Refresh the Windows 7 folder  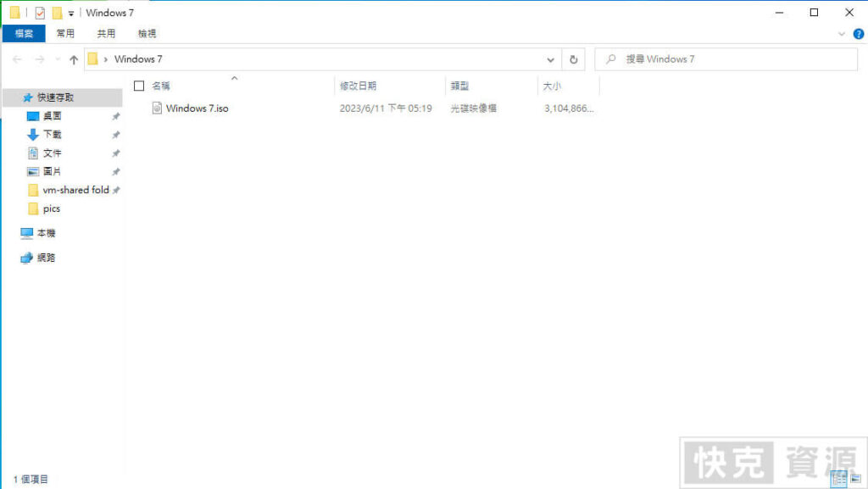[574, 59]
